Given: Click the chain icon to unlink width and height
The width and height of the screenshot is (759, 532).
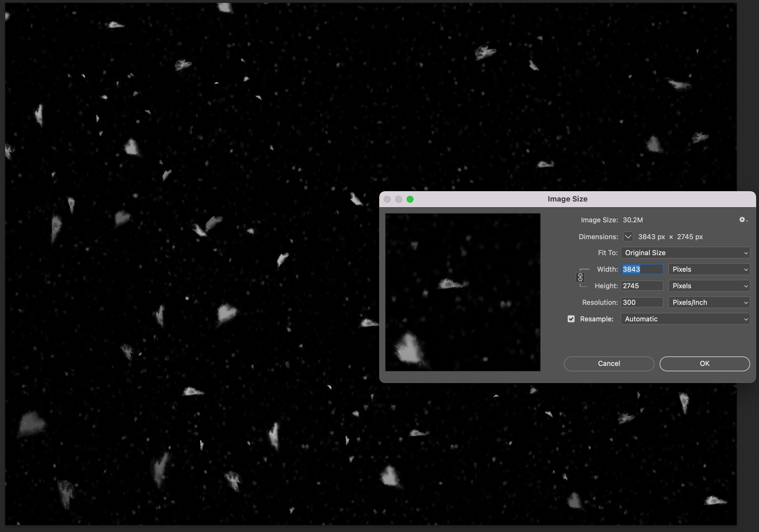Looking at the screenshot, I should (x=581, y=277).
